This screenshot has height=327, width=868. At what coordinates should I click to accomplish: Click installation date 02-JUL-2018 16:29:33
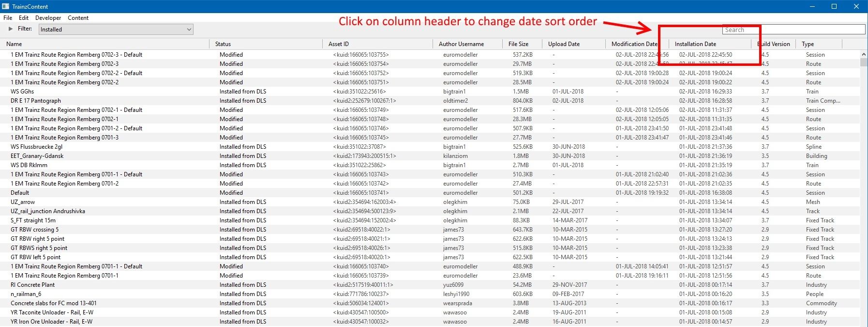705,92
